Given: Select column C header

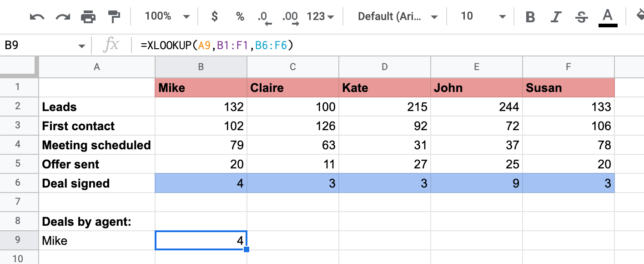Looking at the screenshot, I should click(293, 67).
